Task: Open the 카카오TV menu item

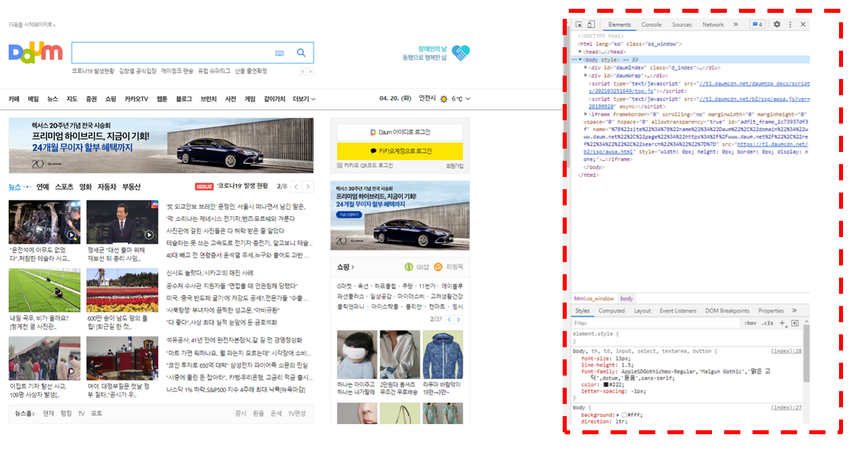Action: 136,99
